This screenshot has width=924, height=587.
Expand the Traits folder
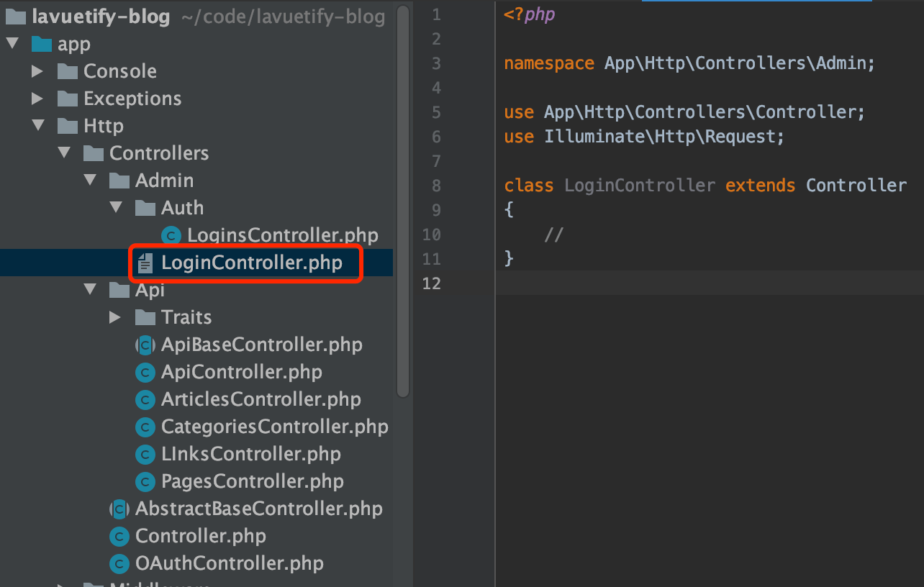point(116,317)
